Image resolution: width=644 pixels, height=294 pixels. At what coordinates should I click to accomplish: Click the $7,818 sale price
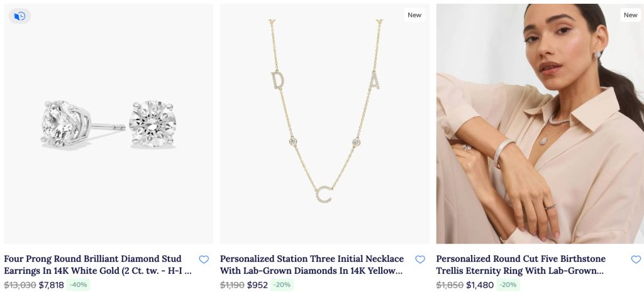[x=52, y=285]
